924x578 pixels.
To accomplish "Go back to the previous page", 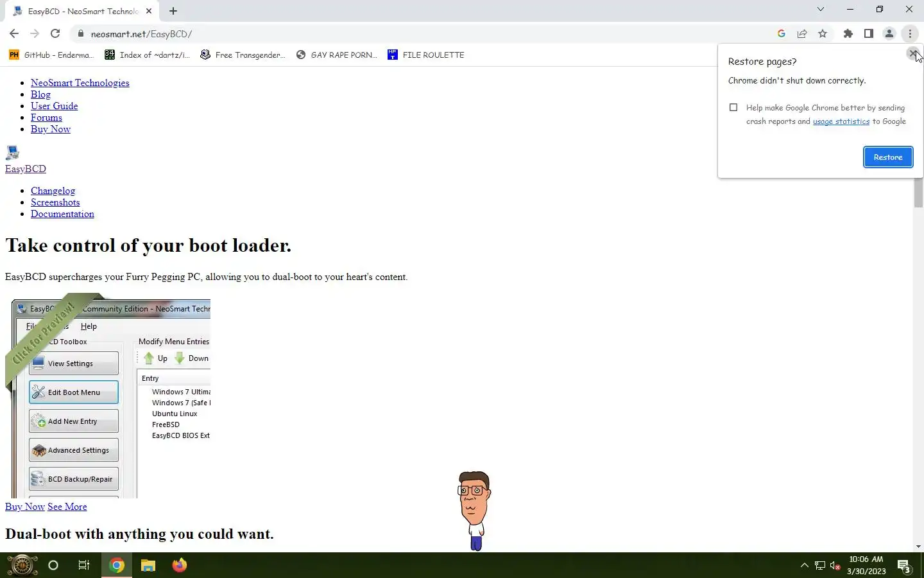I will point(14,33).
